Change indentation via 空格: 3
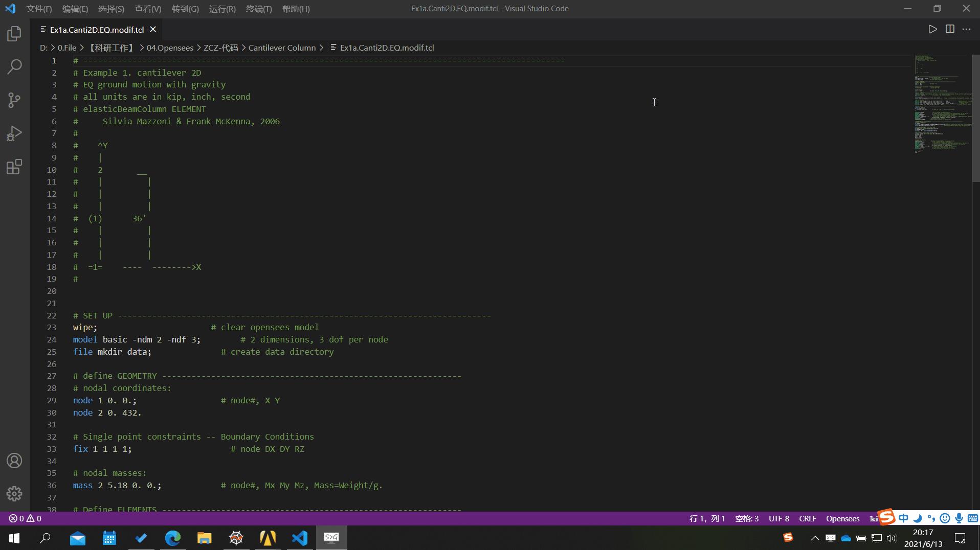980x550 pixels. [x=747, y=518]
